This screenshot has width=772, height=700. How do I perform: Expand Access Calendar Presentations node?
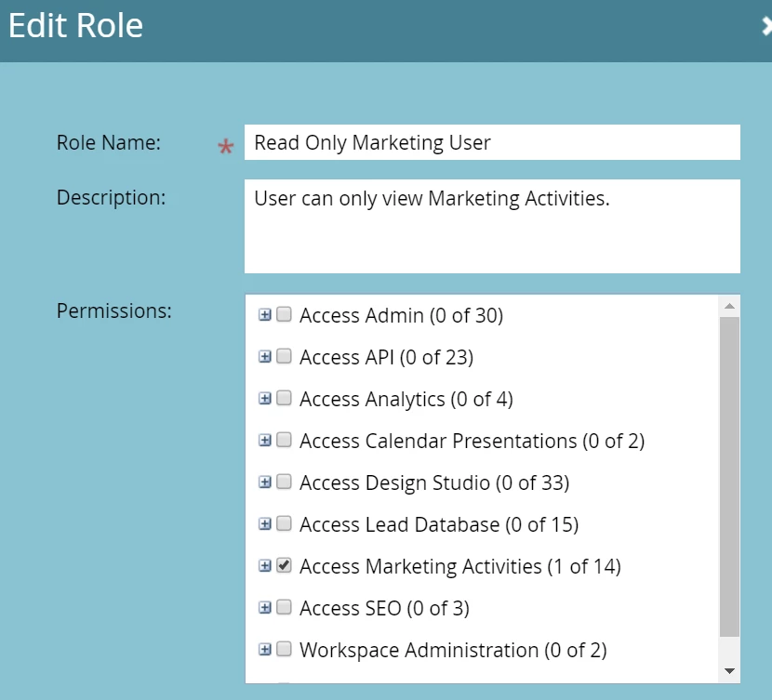point(265,441)
